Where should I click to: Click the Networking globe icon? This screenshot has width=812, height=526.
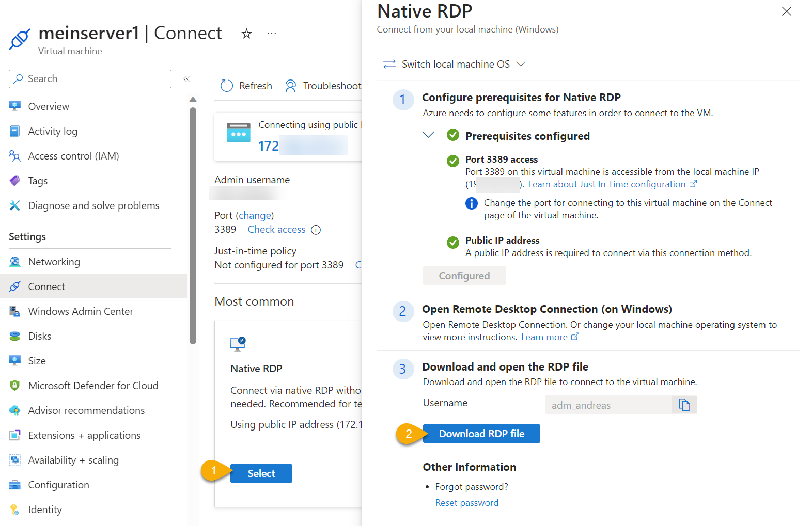point(15,262)
